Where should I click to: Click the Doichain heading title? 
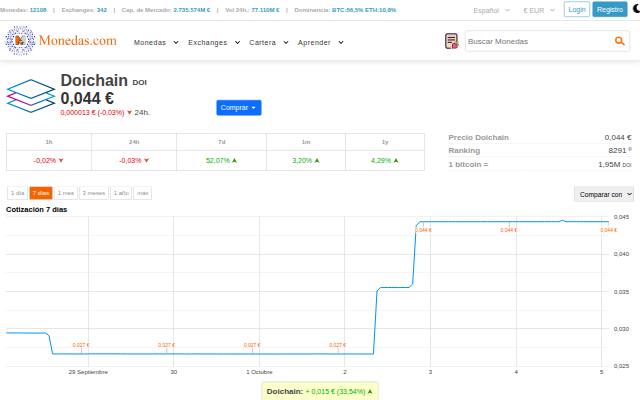94,80
